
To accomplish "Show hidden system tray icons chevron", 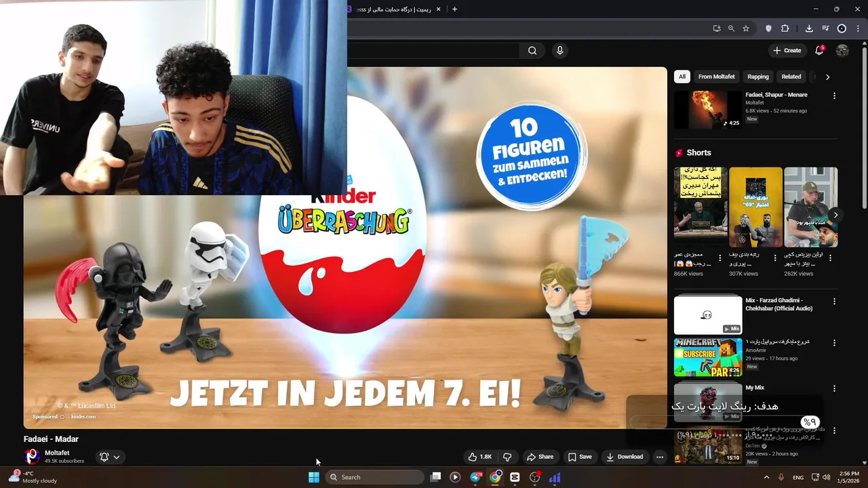I will 766,477.
